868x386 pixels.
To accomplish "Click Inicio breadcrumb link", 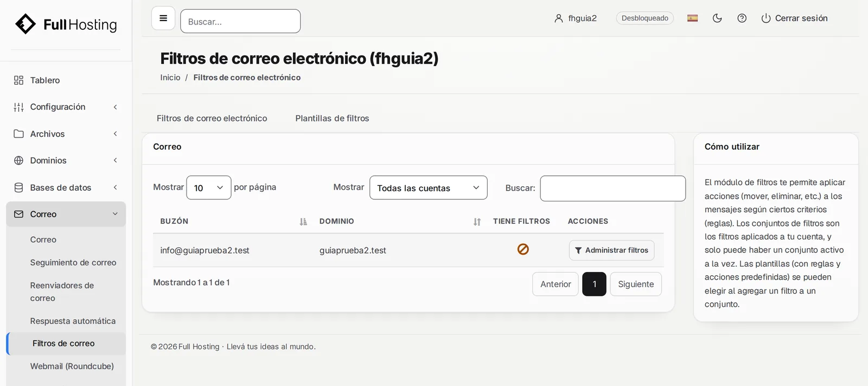I will pos(170,78).
